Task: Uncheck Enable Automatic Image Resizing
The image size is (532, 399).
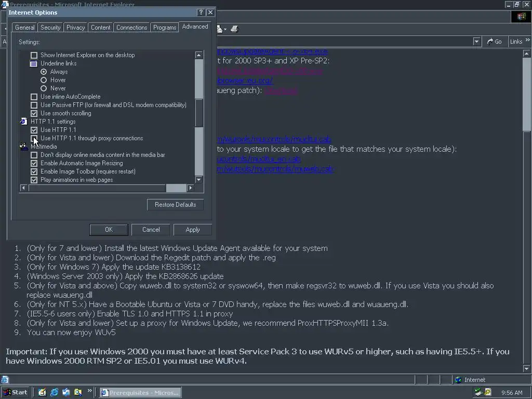Action: (34, 163)
